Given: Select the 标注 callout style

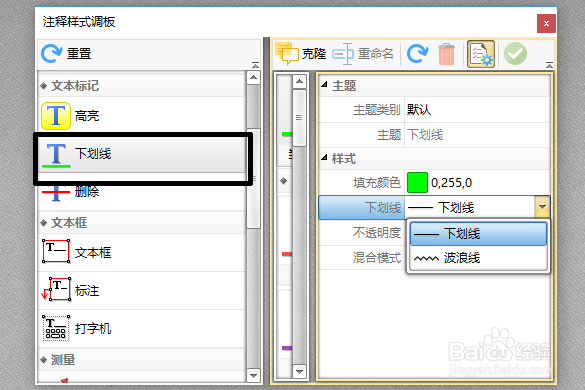Looking at the screenshot, I should [142, 290].
